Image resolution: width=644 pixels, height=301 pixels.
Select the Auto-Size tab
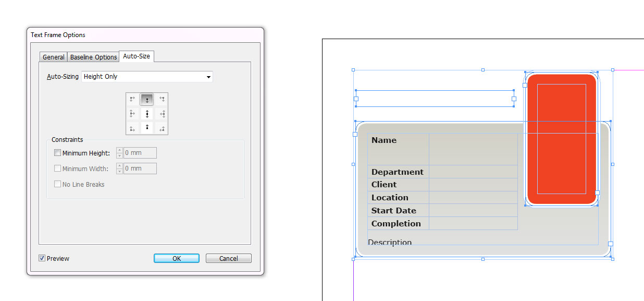pyautogui.click(x=137, y=56)
